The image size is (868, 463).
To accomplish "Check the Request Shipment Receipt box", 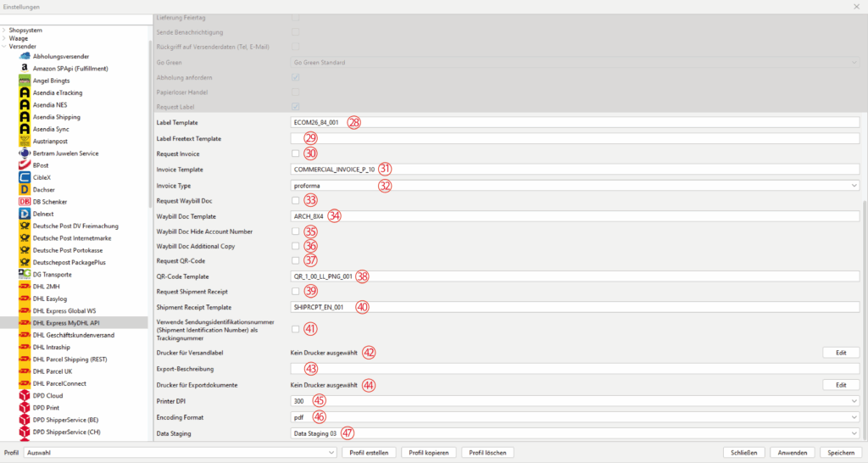I will pyautogui.click(x=296, y=292).
